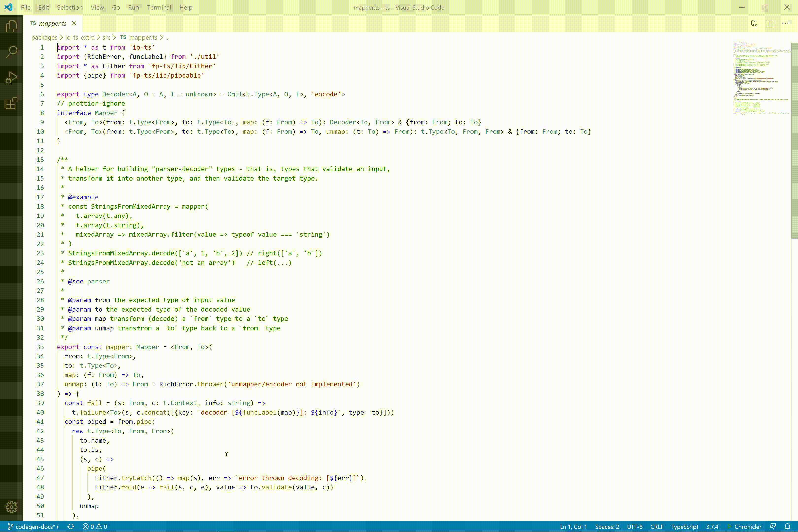Split the editor to the right
798x532 pixels.
coord(769,23)
